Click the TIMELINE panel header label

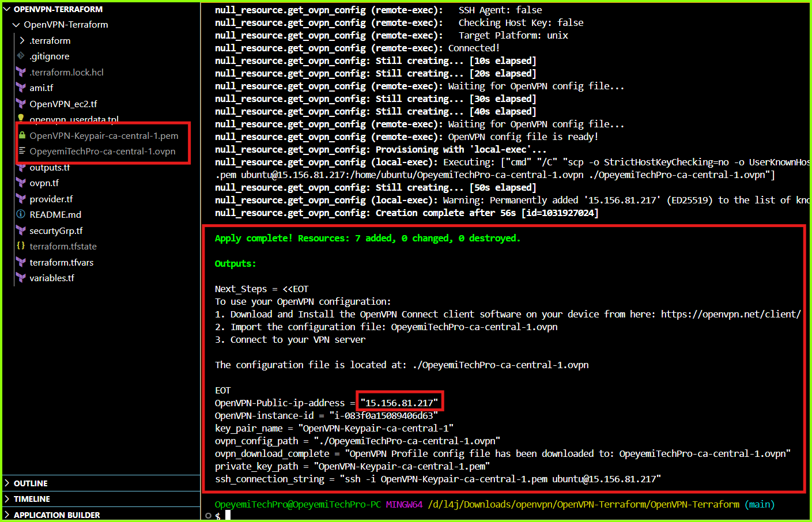tap(32, 499)
